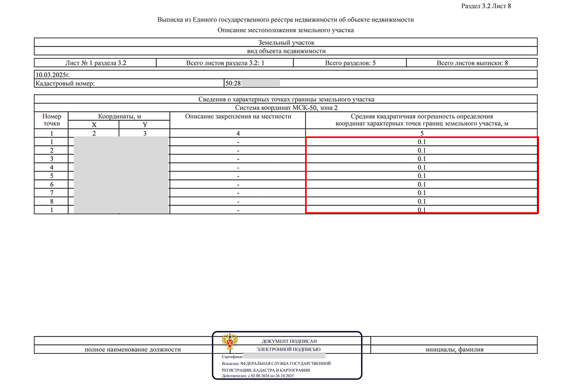Click the 'Сертификат' label in the stamp
Image resolution: width=572 pixels, height=392 pixels.
[x=232, y=356]
